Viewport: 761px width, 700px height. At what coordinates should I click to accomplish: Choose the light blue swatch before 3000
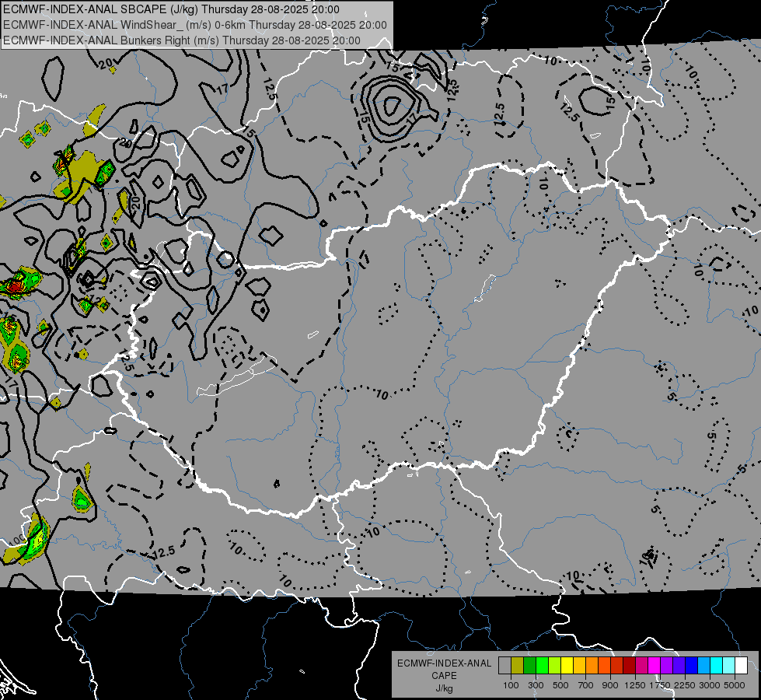[x=703, y=665]
